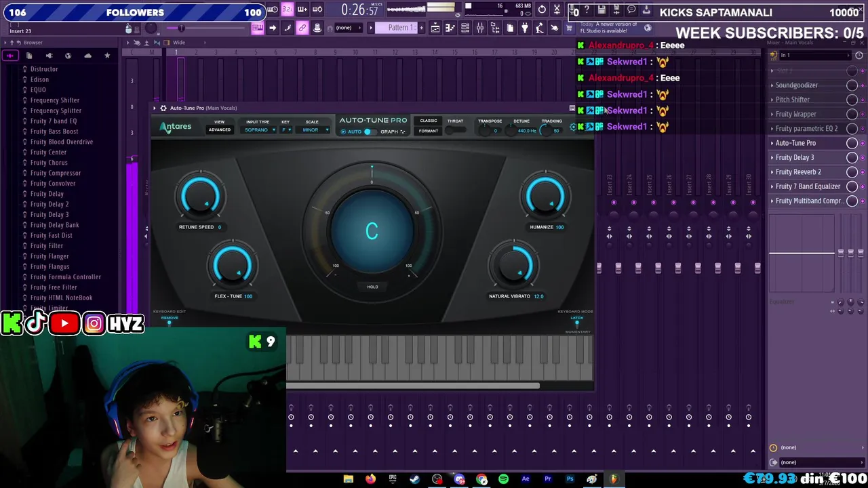Viewport: 868px width, 488px height.
Task: Click the link-to-controller chain icon
Action: (x=302, y=28)
